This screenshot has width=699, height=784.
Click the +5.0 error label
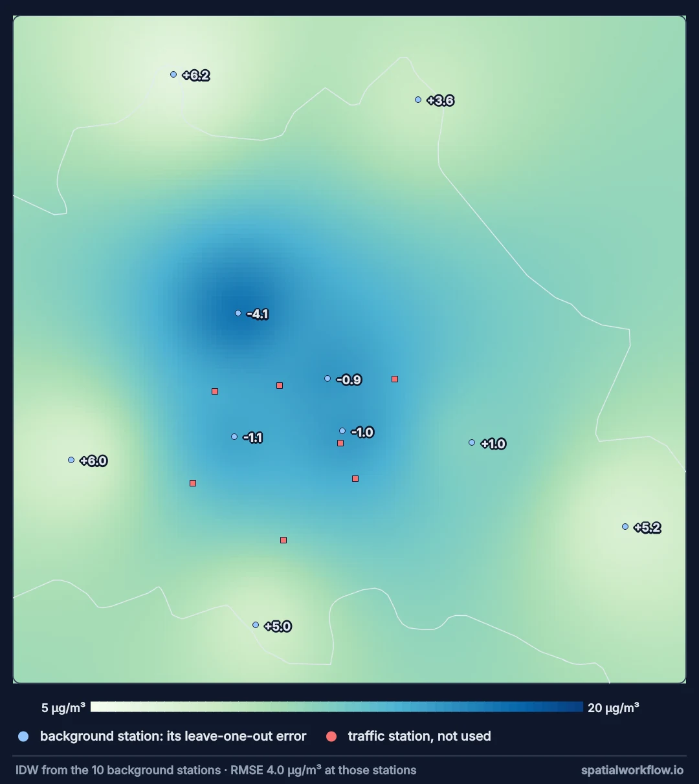click(278, 626)
